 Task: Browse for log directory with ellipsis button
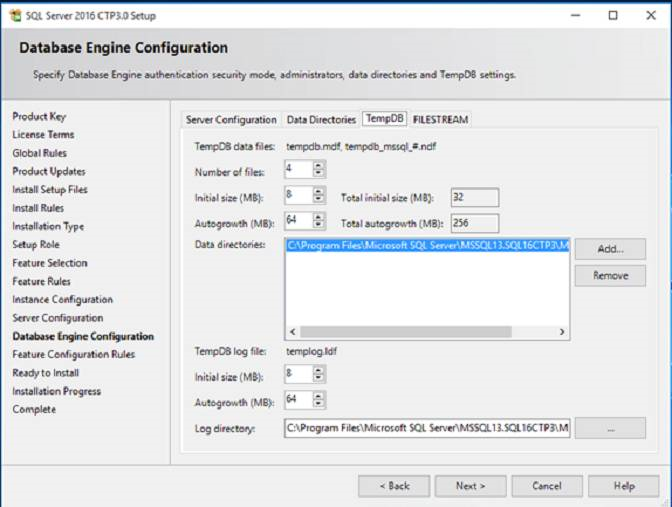pyautogui.click(x=610, y=428)
